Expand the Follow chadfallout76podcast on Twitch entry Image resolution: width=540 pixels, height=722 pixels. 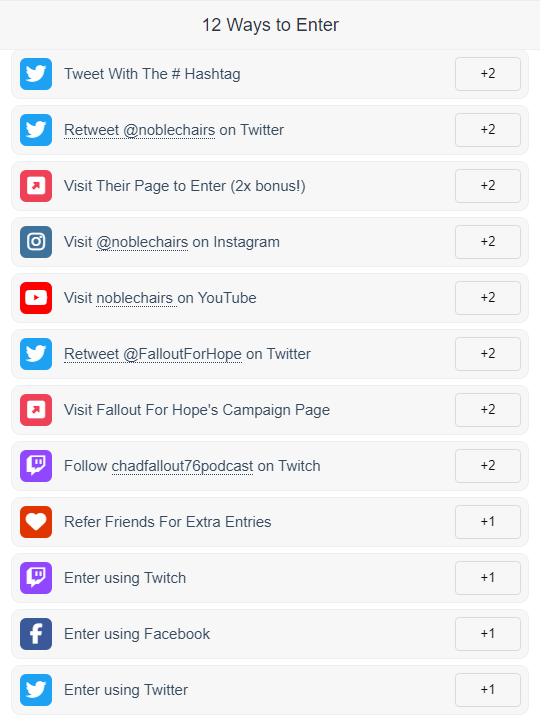coord(270,466)
